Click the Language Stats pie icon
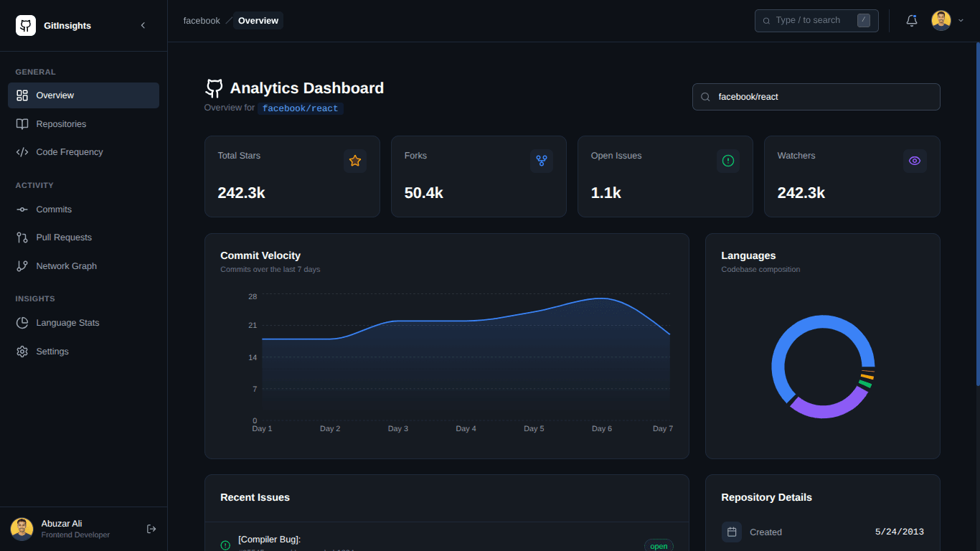 click(22, 323)
